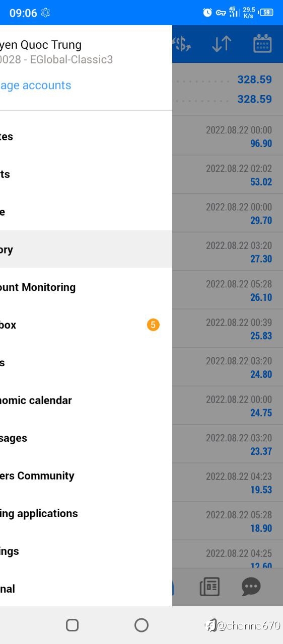Open the Messages menu entry
Viewport: 283px width, 644px height.
pyautogui.click(x=86, y=438)
